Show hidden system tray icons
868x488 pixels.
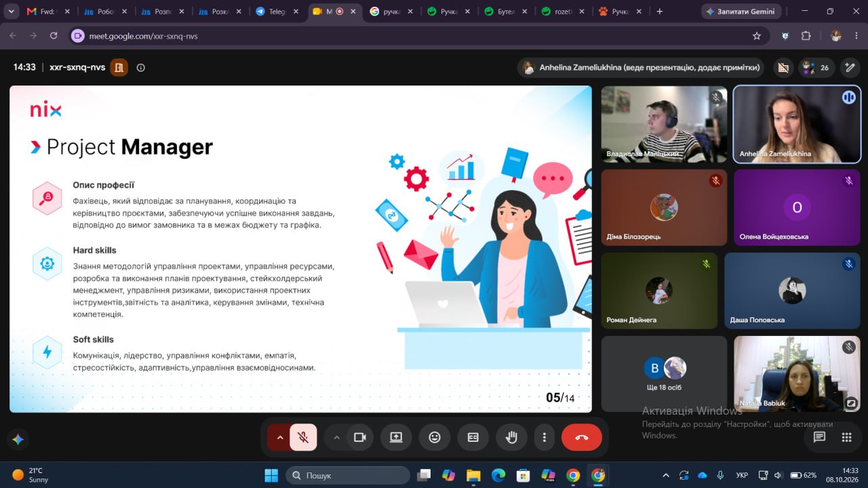point(666,475)
